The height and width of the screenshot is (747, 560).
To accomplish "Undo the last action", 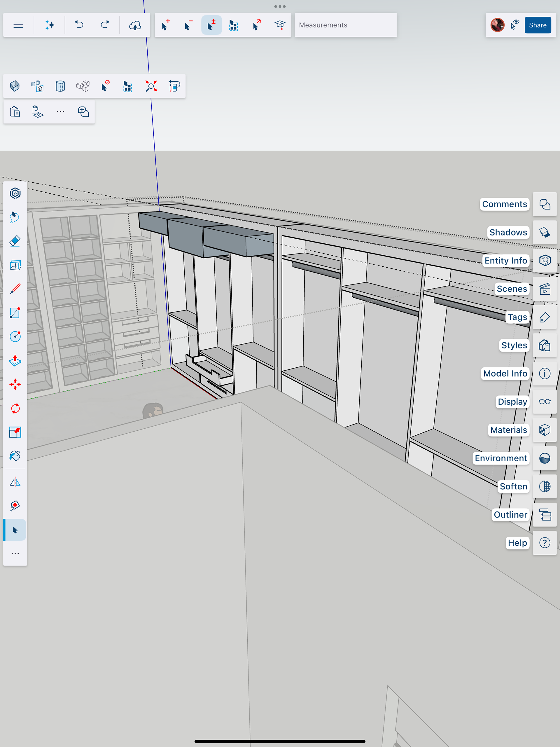I will click(79, 25).
